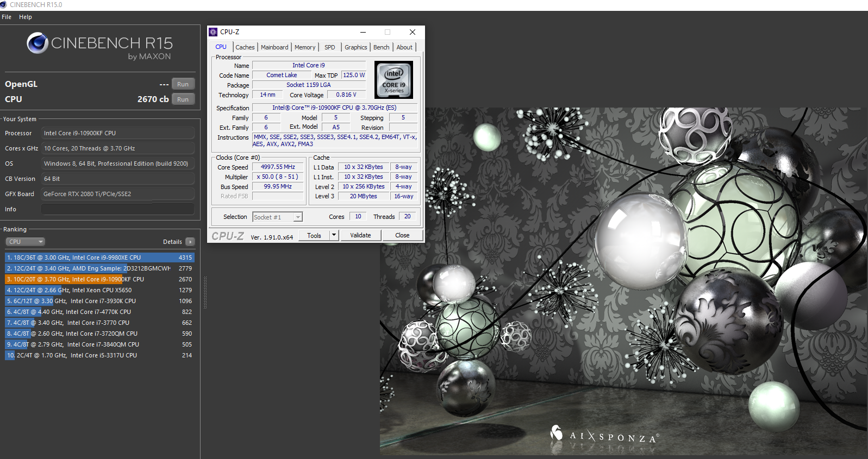Screen dimensions: 868x459
Task: Click the Info input field
Action: (x=118, y=209)
